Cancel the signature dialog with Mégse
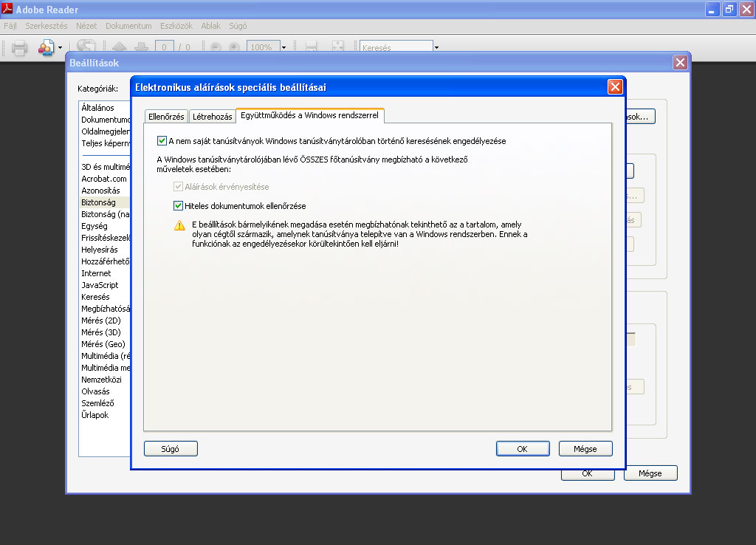Screen dimensions: 756x545 (585, 448)
